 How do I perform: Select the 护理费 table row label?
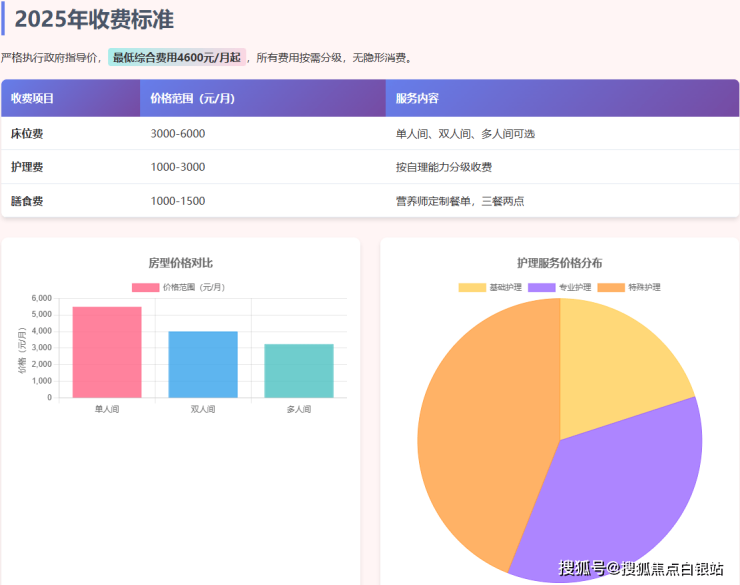pos(27,167)
